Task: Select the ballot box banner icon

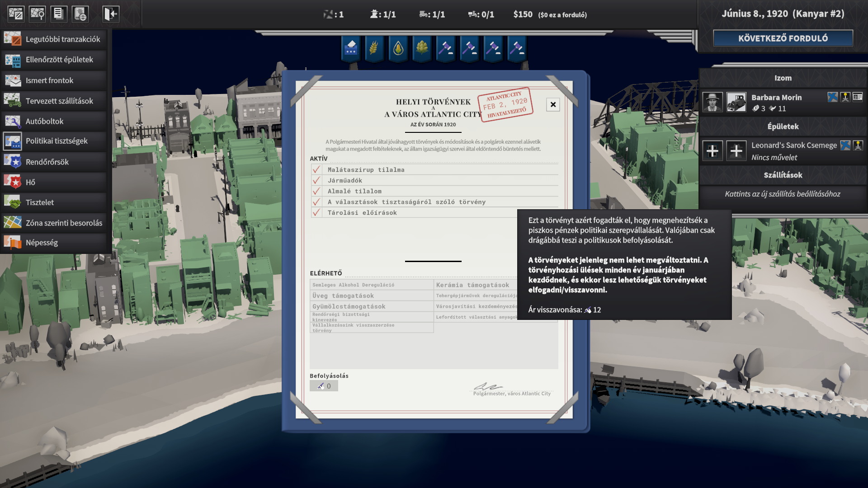Action: pos(351,47)
